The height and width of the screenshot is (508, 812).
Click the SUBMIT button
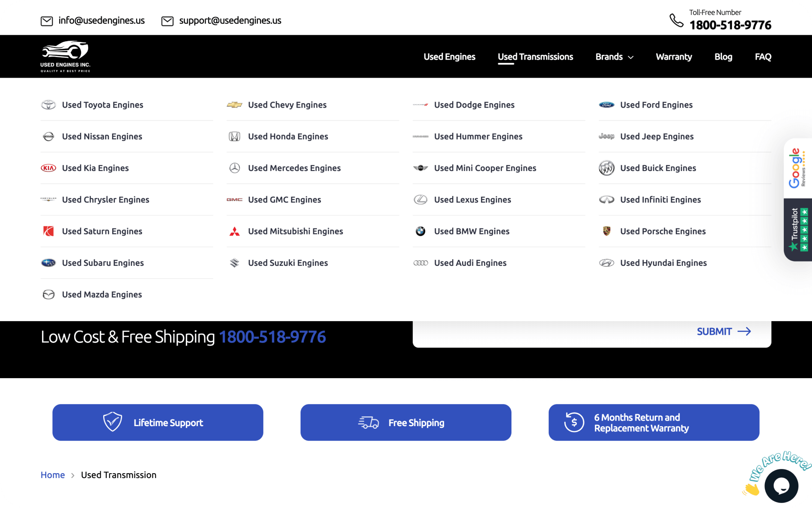pos(724,331)
